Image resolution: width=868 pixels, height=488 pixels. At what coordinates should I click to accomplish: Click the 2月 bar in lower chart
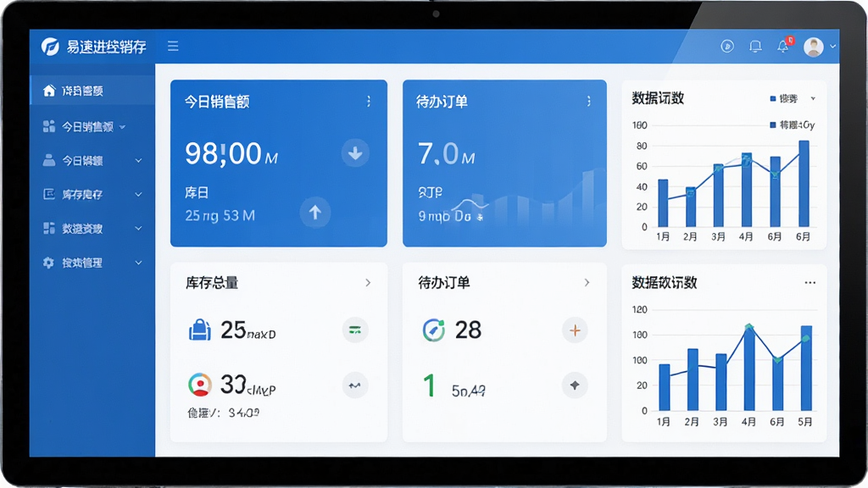(693, 380)
